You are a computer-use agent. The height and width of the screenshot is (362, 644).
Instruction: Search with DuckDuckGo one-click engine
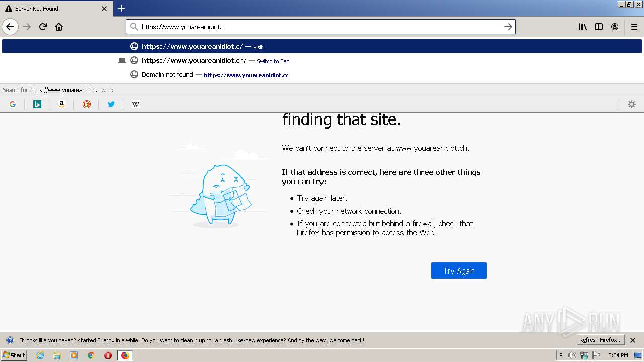87,104
